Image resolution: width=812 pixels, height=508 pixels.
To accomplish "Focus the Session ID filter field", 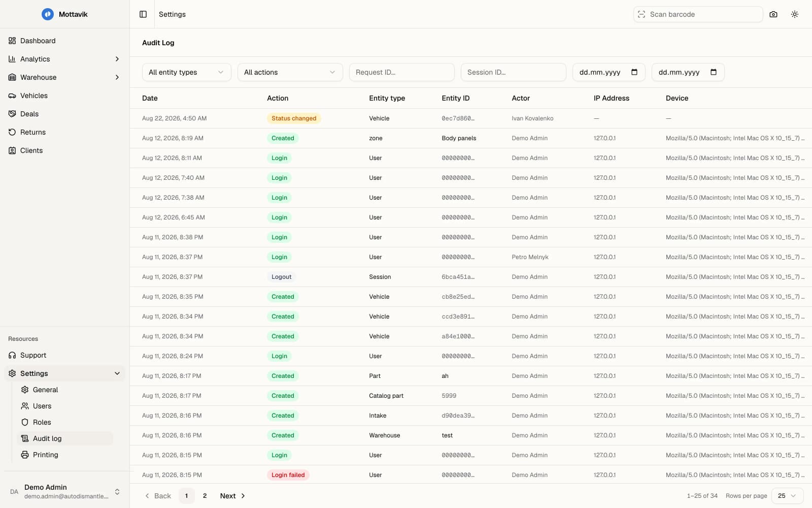I will 514,72.
